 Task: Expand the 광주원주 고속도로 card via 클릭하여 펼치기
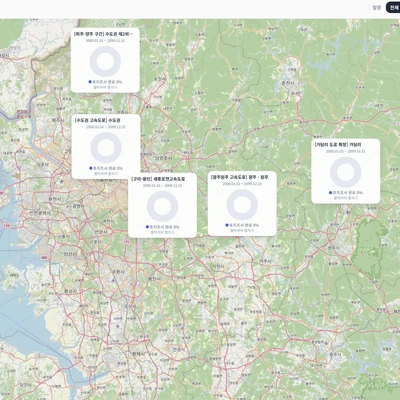click(x=242, y=230)
